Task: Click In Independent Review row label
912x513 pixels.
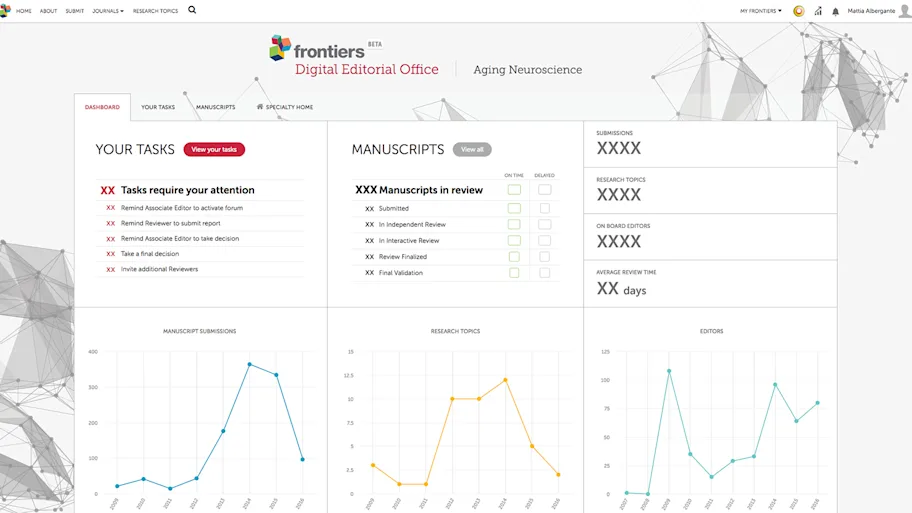Action: [x=412, y=225]
